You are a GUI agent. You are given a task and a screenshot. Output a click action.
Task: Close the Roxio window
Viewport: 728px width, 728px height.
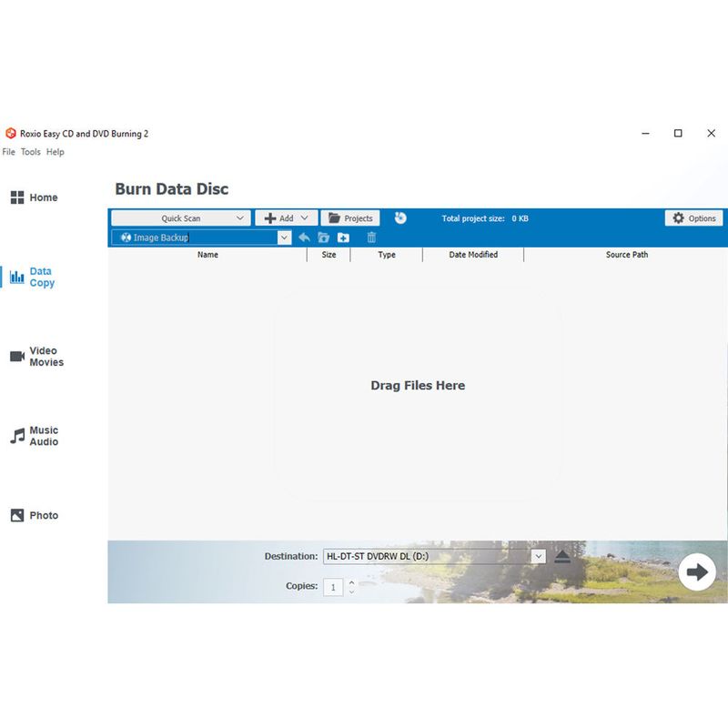pyautogui.click(x=711, y=133)
